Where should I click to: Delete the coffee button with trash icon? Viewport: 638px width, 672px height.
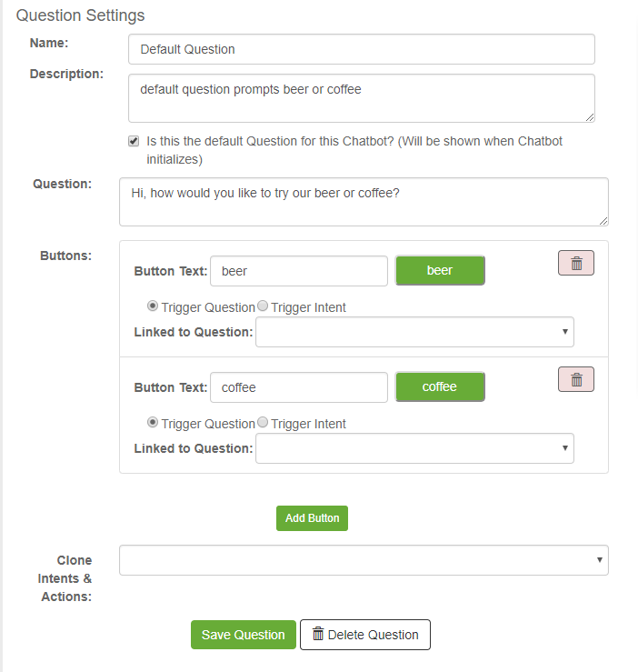click(576, 379)
